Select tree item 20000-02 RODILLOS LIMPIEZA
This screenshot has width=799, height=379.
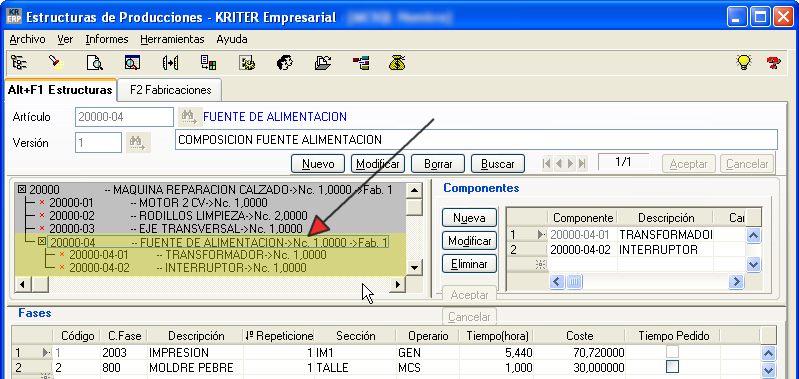click(178, 215)
